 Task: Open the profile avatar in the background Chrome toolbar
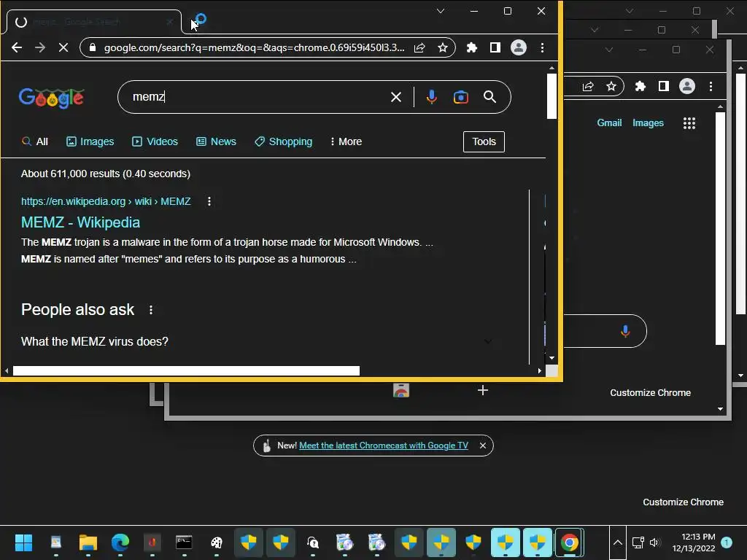tap(687, 86)
